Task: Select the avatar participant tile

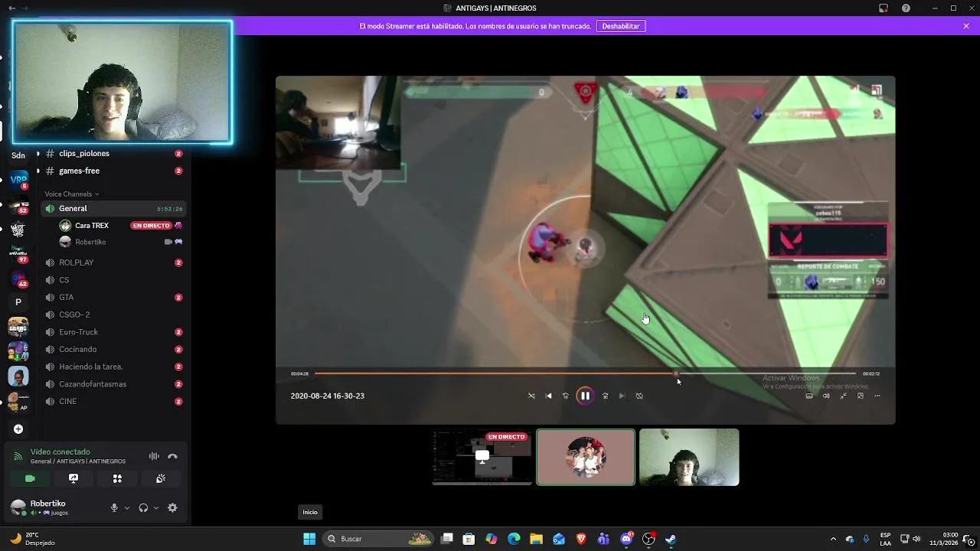Action: (x=586, y=457)
